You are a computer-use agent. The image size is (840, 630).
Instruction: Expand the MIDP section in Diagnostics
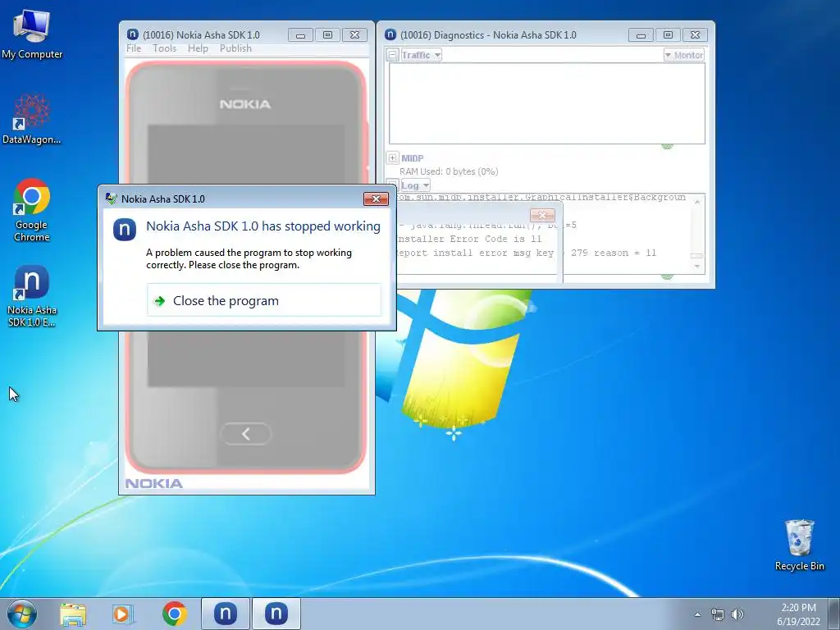click(393, 158)
